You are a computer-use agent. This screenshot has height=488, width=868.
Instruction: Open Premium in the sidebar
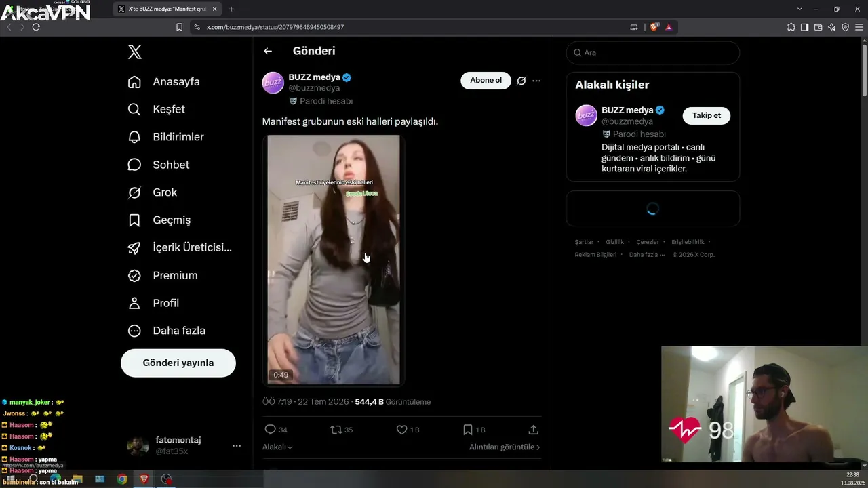[163, 275]
